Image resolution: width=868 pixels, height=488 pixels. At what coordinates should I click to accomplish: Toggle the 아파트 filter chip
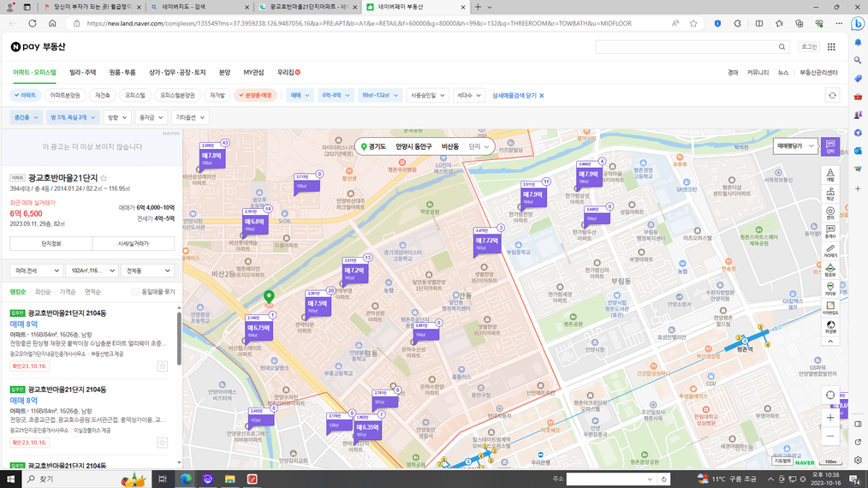click(26, 95)
